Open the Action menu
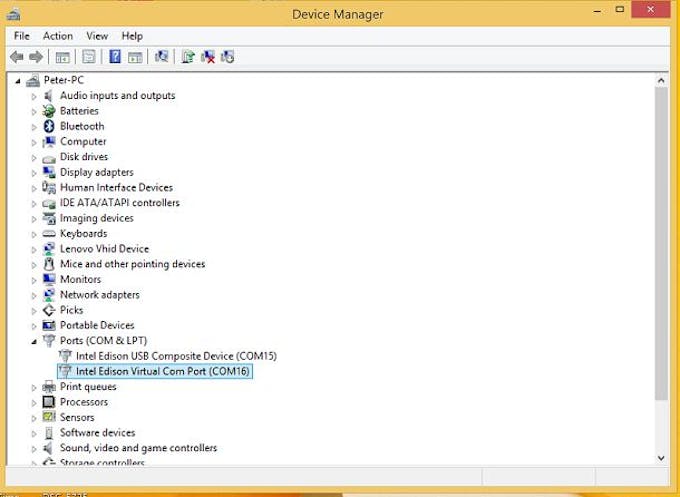Image resolution: width=680 pixels, height=497 pixels. pos(58,36)
